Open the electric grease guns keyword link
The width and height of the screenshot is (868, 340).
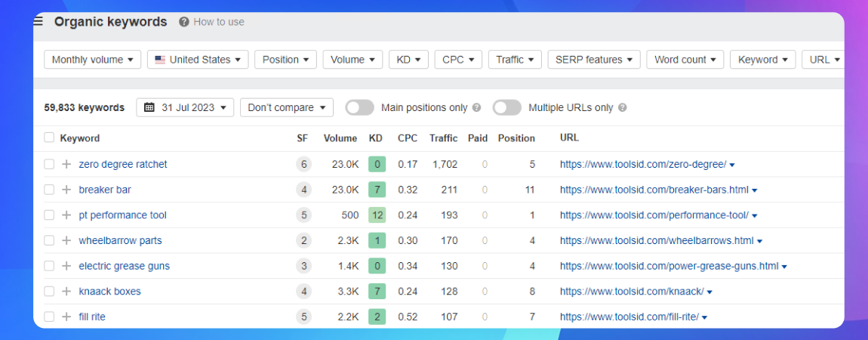click(x=125, y=267)
